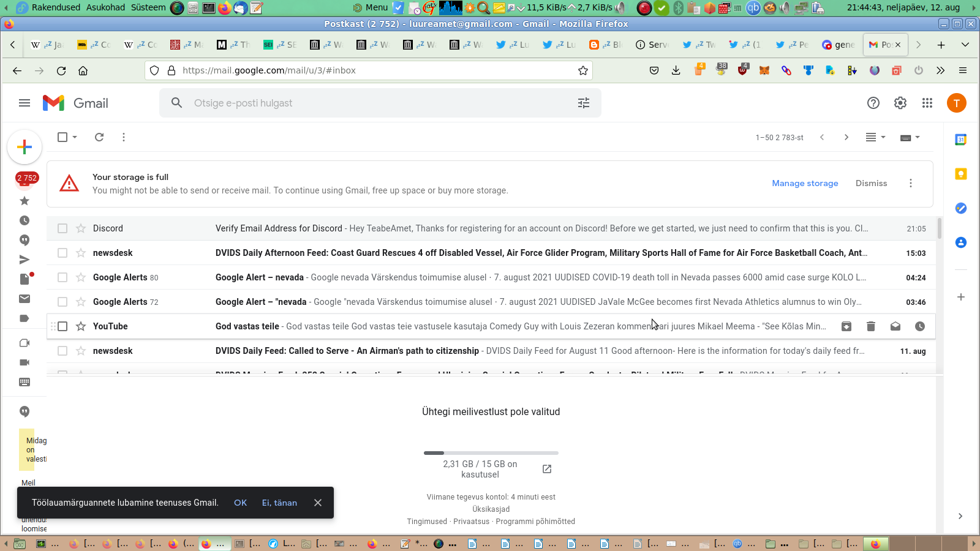Click the Gmail search input field
Image resolution: width=980 pixels, height=551 pixels.
380,103
